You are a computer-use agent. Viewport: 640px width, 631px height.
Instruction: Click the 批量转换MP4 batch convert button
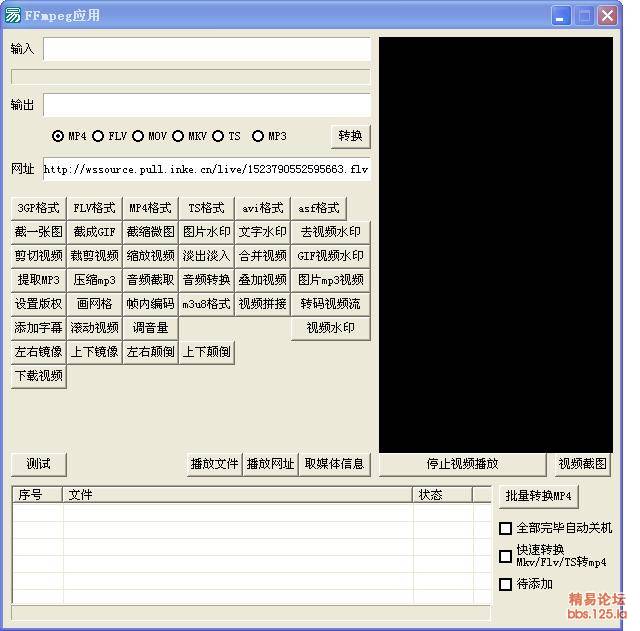(538, 496)
